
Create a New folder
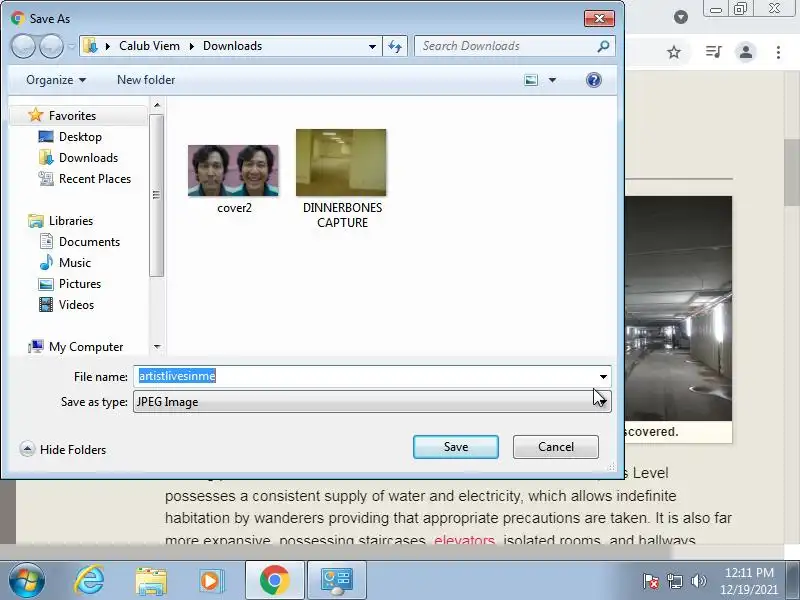[146, 80]
